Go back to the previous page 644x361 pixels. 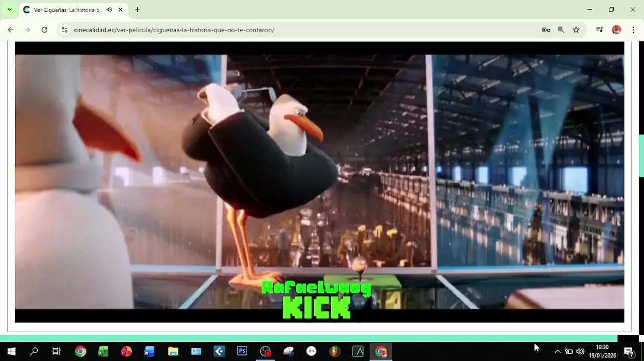[x=11, y=30]
